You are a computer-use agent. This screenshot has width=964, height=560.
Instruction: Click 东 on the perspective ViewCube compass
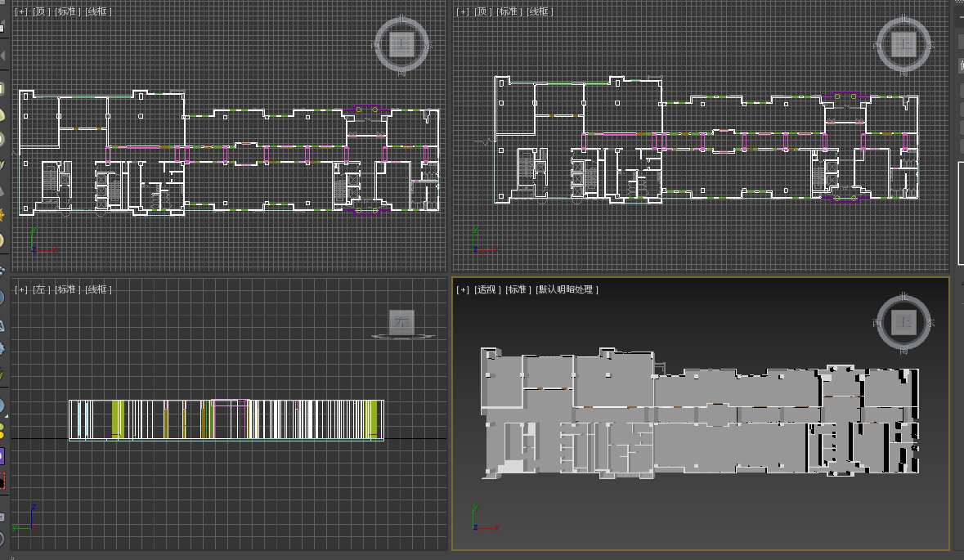pyautogui.click(x=930, y=323)
